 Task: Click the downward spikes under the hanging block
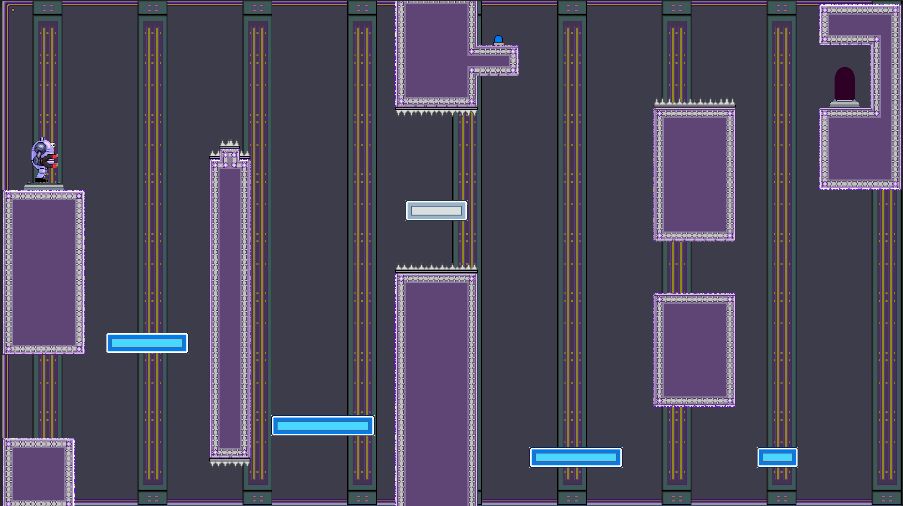point(436,112)
